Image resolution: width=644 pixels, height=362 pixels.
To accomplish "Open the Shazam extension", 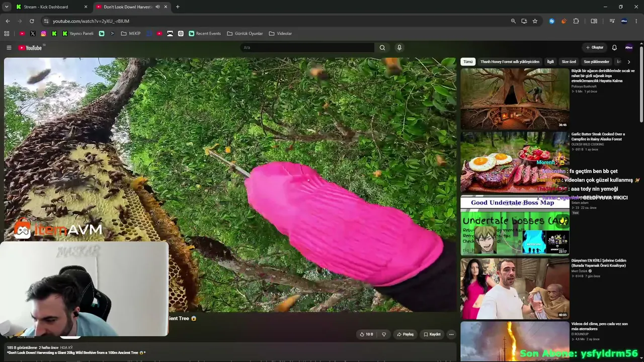I will [x=552, y=21].
